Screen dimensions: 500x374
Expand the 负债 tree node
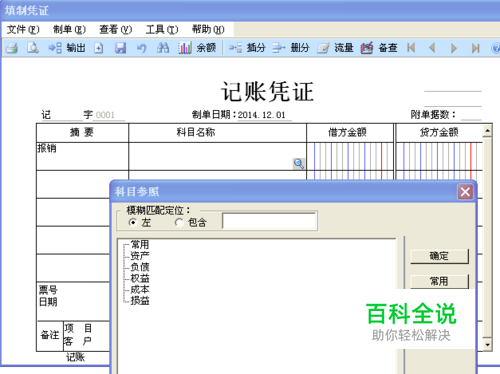[139, 267]
